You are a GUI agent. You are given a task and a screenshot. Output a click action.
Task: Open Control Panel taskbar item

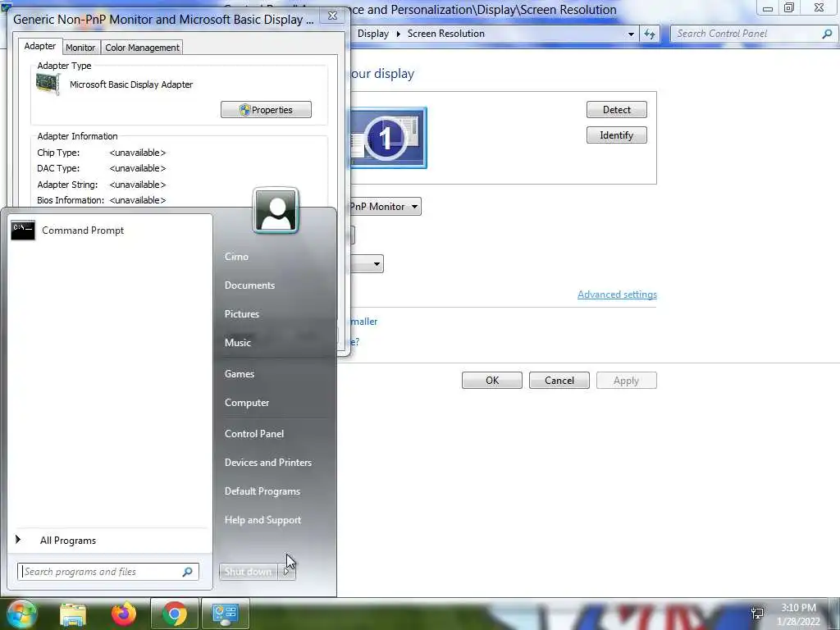pos(225,614)
